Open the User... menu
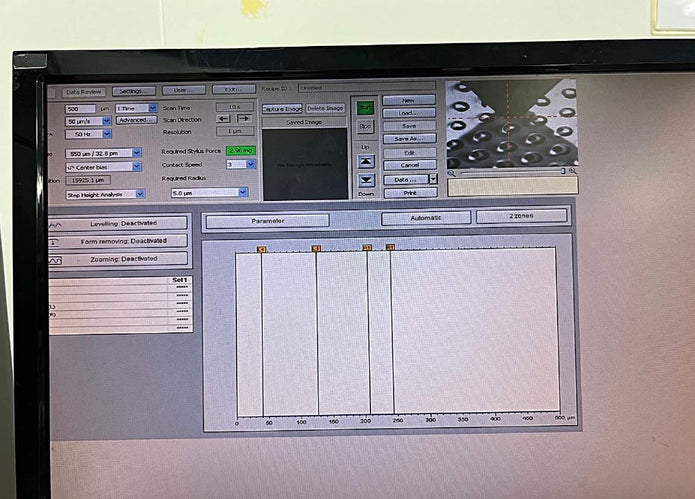The height and width of the screenshot is (499, 695). tap(184, 90)
